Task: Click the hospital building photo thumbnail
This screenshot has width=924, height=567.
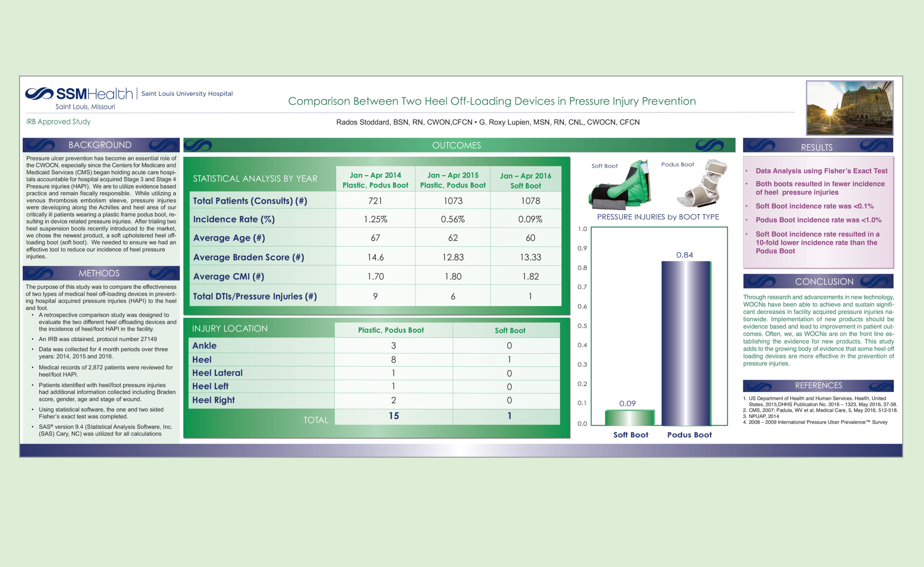Action: 849,108
